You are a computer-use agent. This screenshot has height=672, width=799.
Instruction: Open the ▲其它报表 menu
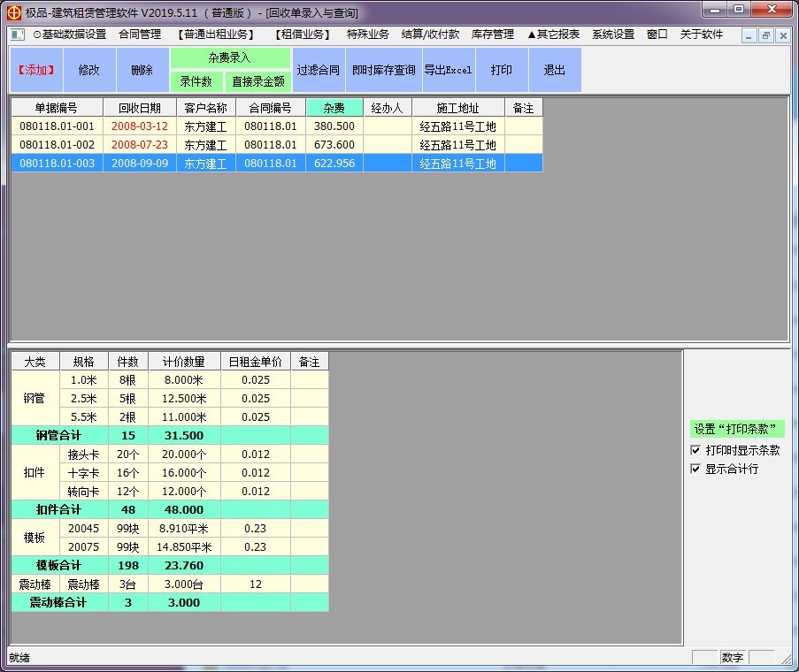(x=553, y=34)
